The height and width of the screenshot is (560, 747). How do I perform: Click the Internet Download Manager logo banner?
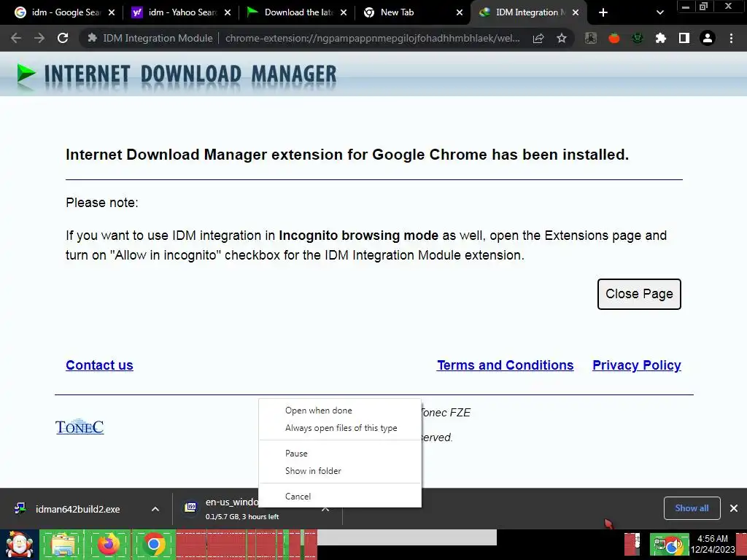177,75
